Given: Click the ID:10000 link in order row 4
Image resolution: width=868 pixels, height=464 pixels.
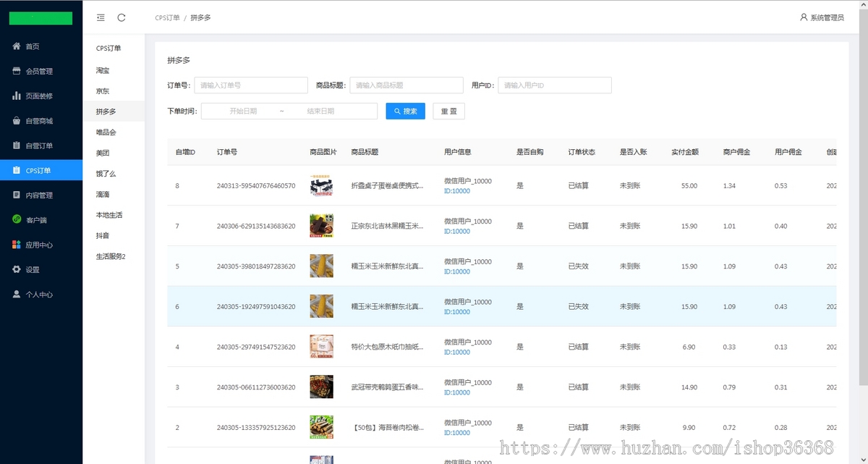Looking at the screenshot, I should click(457, 353).
